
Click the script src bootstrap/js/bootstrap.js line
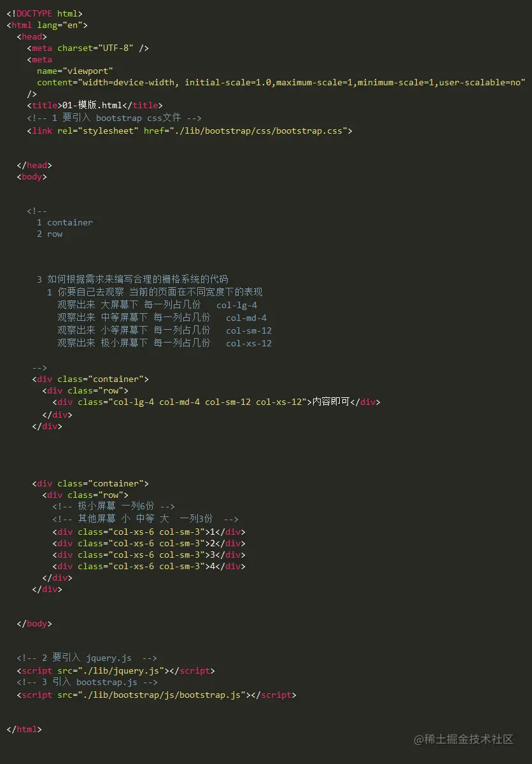[157, 695]
